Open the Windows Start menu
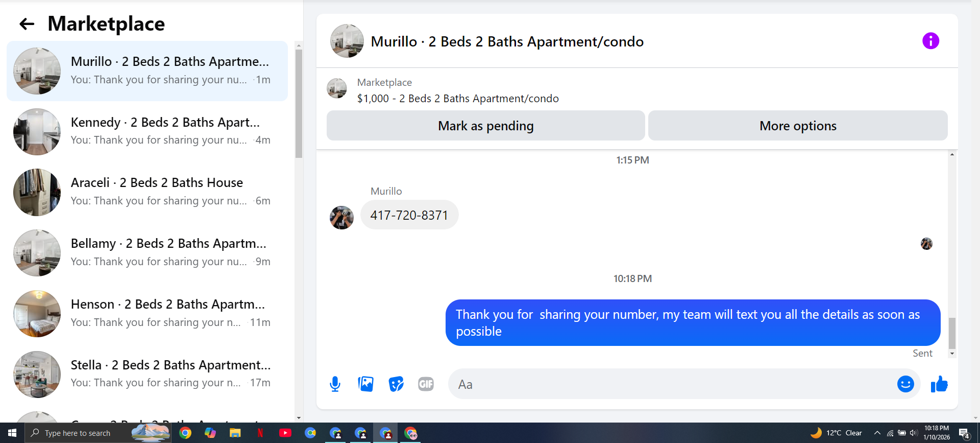980x443 pixels. (12, 433)
